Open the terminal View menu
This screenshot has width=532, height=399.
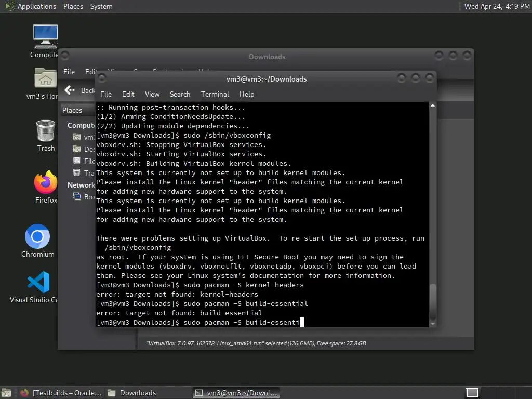(152, 95)
